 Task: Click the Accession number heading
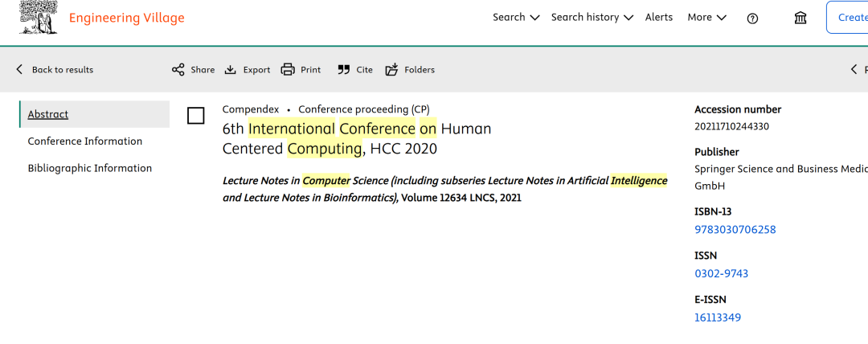coord(738,109)
